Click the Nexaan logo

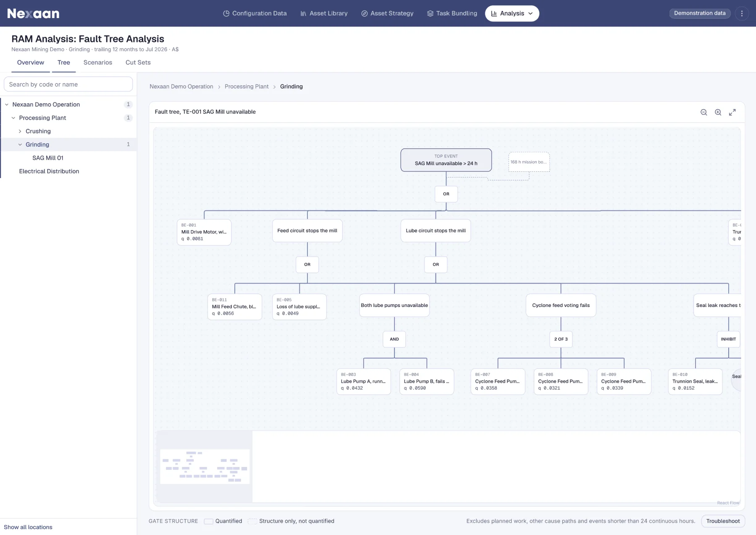click(x=33, y=13)
